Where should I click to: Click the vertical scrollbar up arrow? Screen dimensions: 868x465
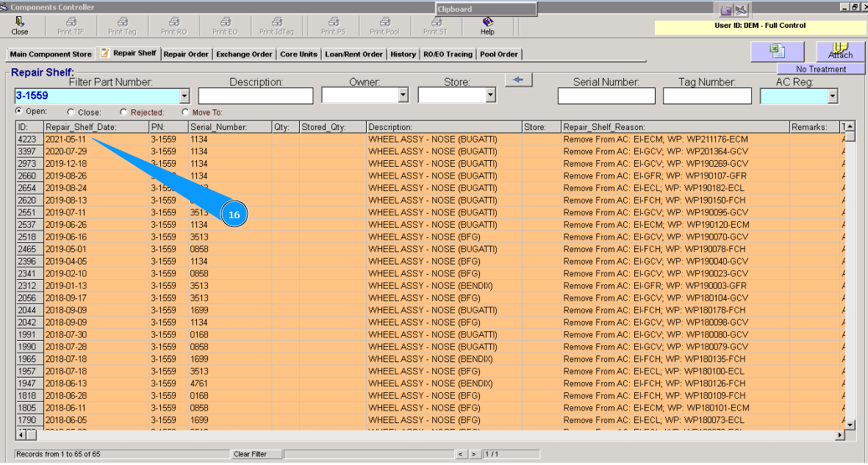(x=850, y=127)
